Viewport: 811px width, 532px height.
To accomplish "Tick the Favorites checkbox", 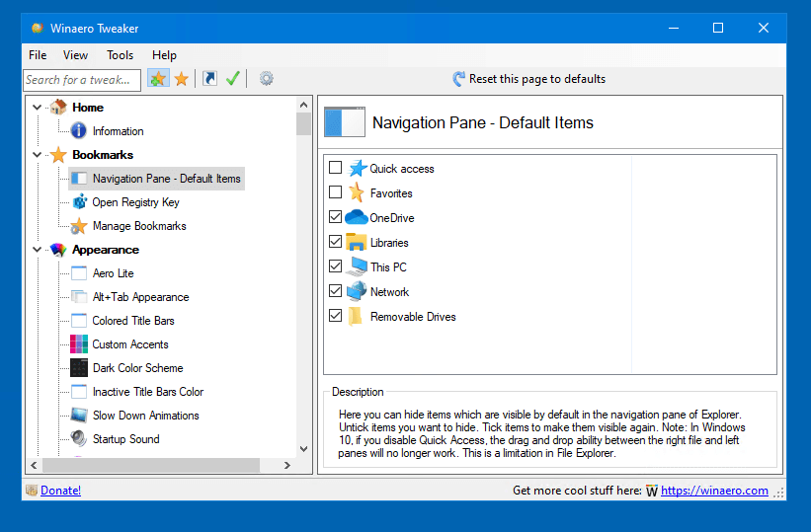I will coord(335,191).
